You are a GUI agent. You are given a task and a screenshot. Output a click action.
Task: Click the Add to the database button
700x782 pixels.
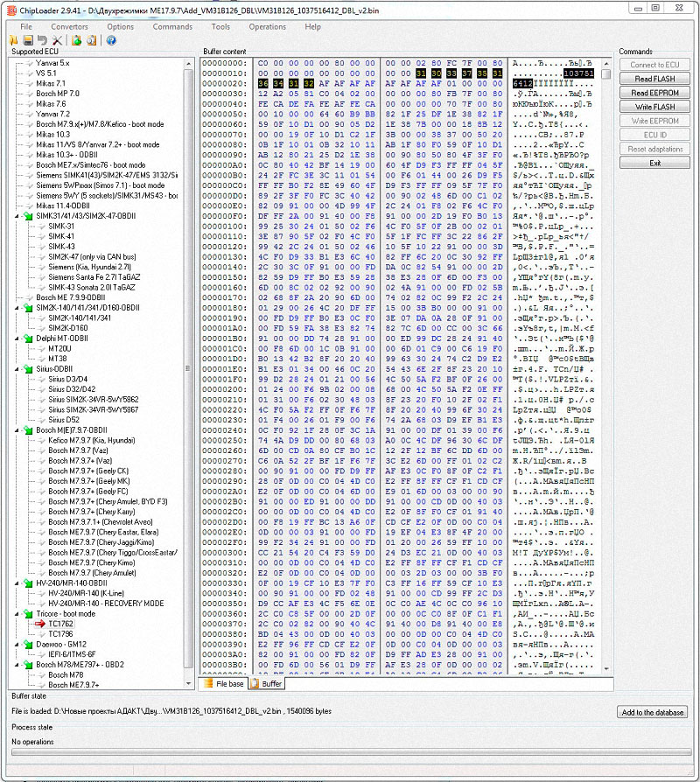(653, 712)
